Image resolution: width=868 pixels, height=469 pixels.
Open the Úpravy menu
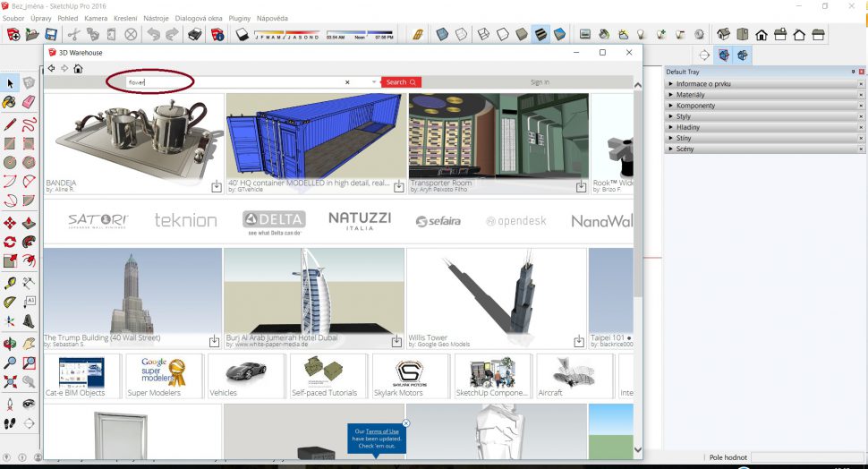(41, 18)
